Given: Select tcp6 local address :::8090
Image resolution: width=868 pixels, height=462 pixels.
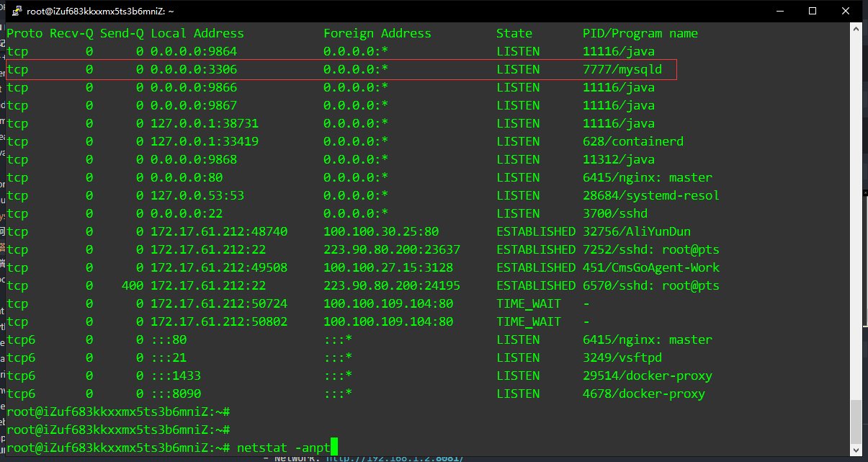Looking at the screenshot, I should 176,394.
